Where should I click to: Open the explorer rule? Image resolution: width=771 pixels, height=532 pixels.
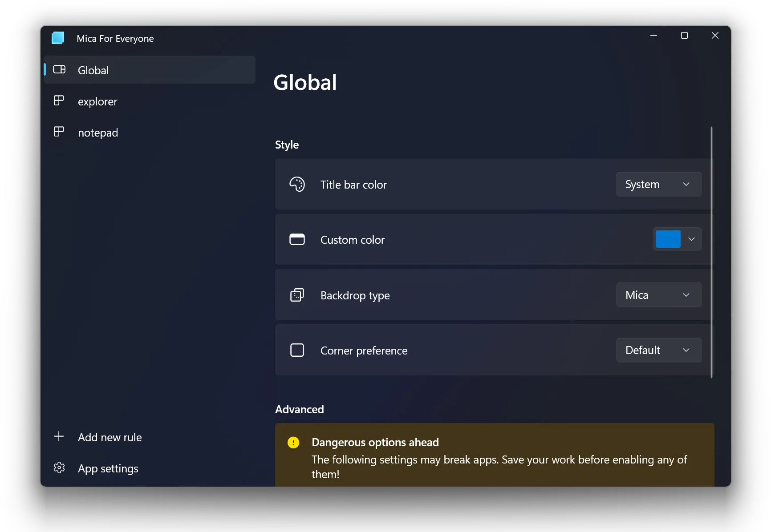[150, 101]
